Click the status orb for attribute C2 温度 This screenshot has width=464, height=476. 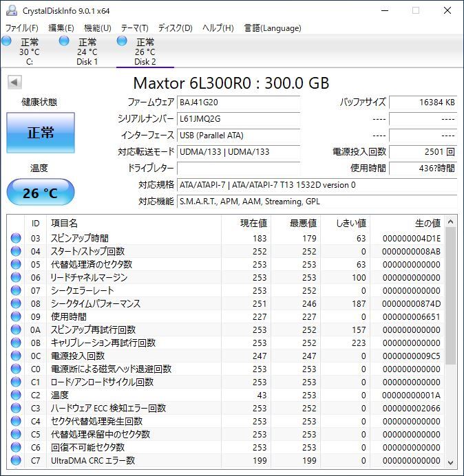(x=16, y=395)
